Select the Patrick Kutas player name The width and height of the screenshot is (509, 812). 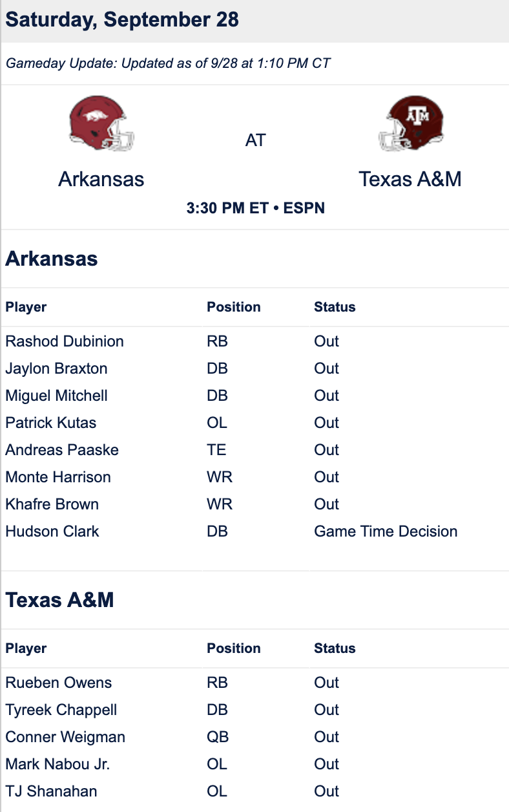click(51, 423)
